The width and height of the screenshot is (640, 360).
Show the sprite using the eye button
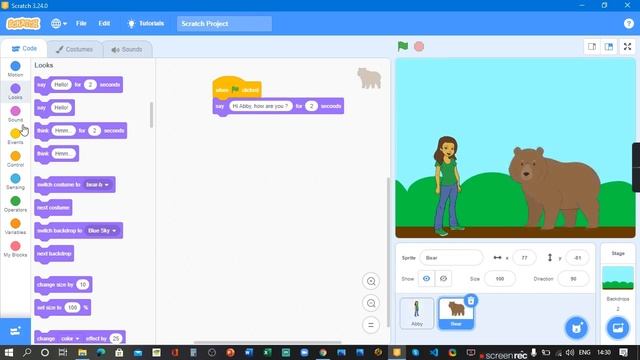(426, 279)
